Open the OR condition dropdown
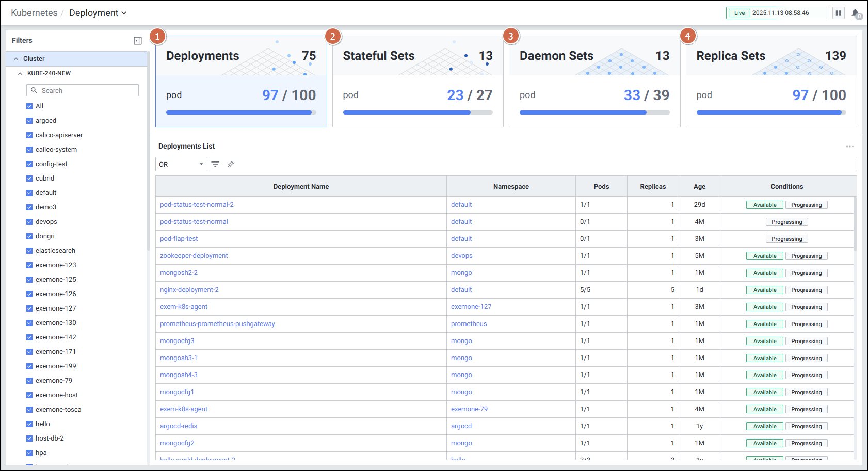 click(x=181, y=164)
